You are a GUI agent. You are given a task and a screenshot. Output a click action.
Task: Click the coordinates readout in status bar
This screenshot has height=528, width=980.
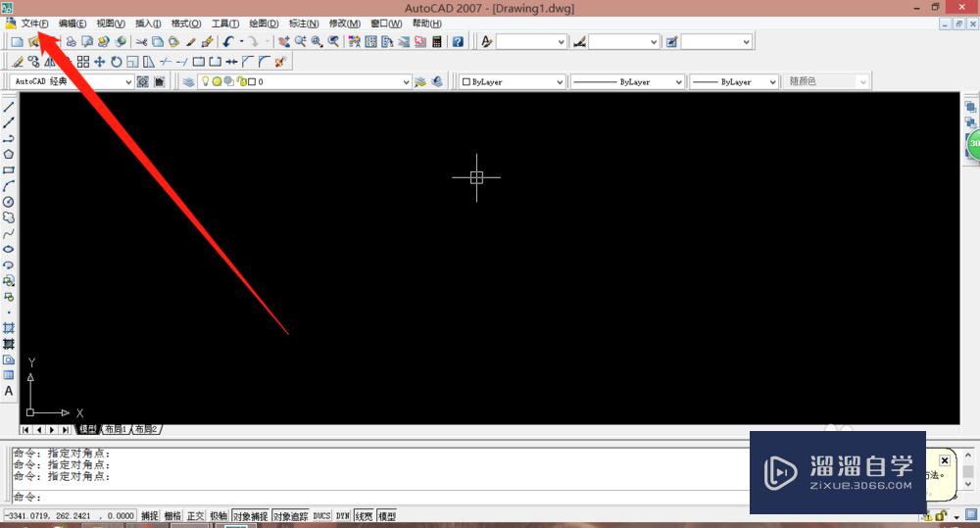coord(70,516)
